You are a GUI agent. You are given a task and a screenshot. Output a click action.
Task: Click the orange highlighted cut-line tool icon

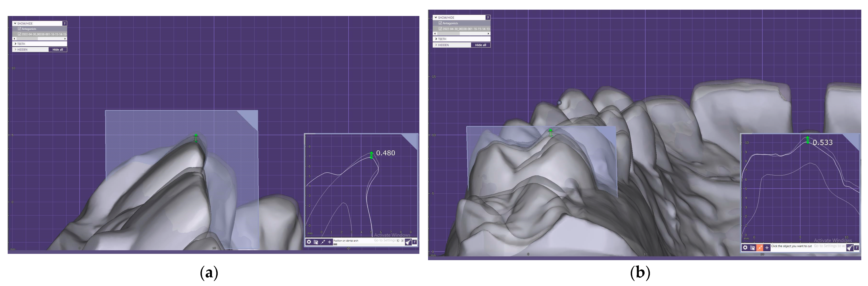pyautogui.click(x=759, y=248)
